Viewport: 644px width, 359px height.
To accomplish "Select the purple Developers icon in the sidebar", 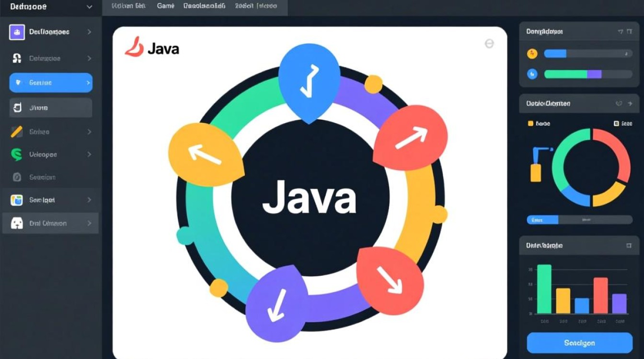I will [x=17, y=32].
